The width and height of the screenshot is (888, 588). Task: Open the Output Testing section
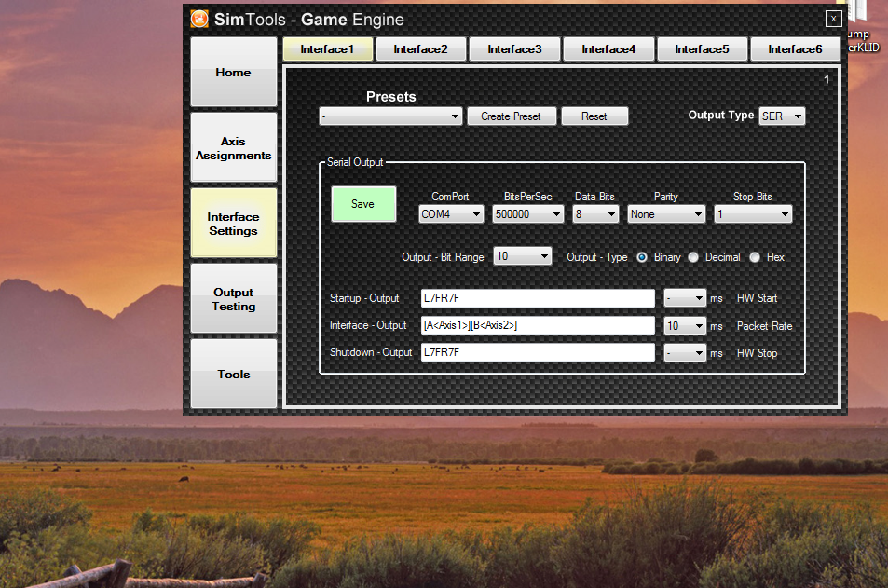pyautogui.click(x=233, y=298)
